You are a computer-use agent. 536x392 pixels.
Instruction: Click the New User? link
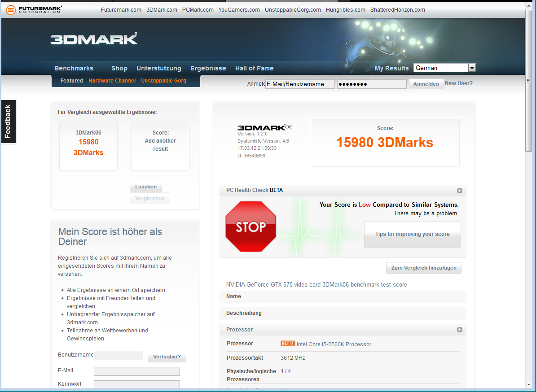click(x=458, y=83)
